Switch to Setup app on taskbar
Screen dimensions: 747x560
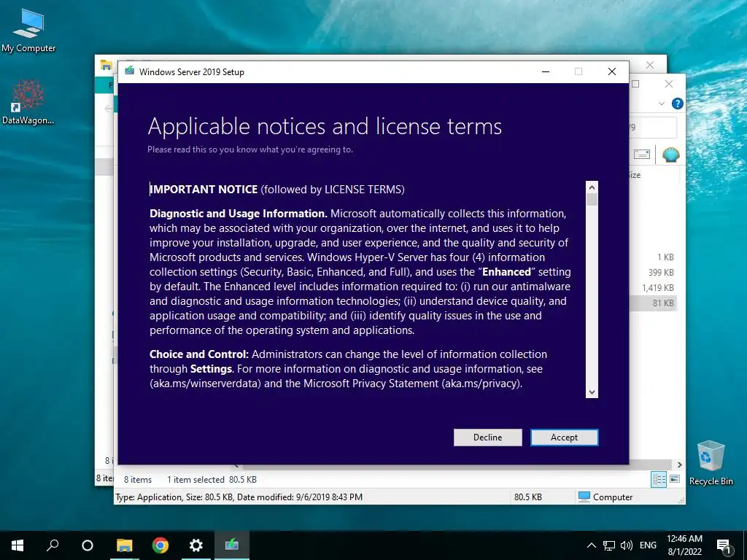(231, 545)
